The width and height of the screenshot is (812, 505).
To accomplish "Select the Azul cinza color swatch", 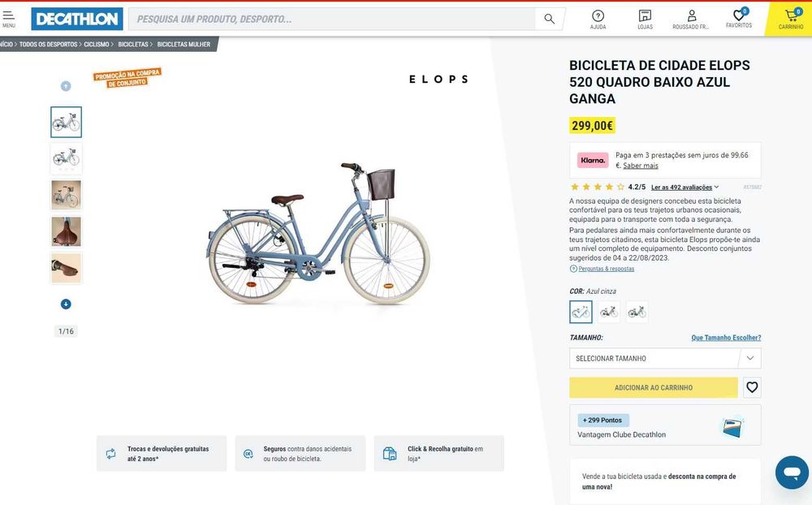I will click(x=581, y=312).
